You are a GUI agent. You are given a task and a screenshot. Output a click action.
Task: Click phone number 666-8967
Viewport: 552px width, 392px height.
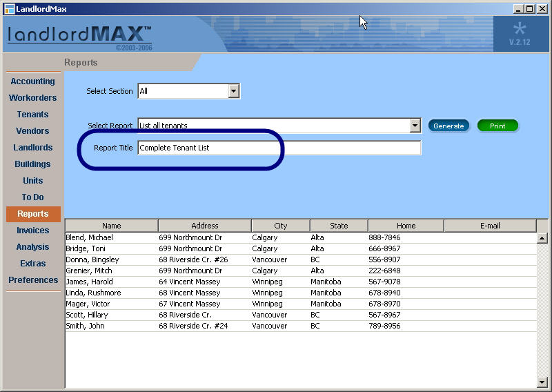click(x=384, y=248)
